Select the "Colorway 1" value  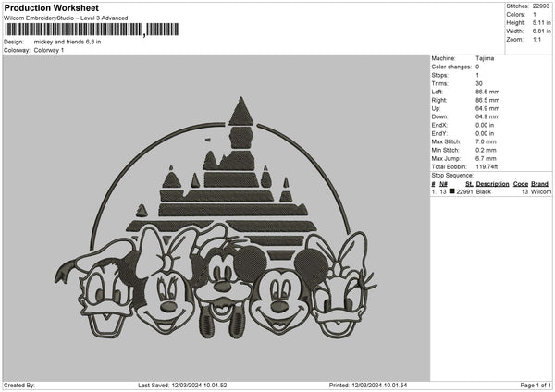pyautogui.click(x=49, y=50)
